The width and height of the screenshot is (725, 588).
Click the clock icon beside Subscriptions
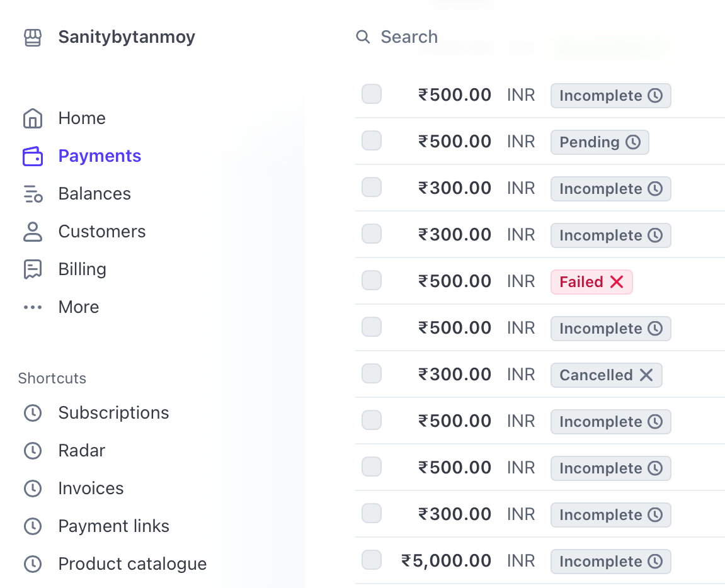(32, 413)
